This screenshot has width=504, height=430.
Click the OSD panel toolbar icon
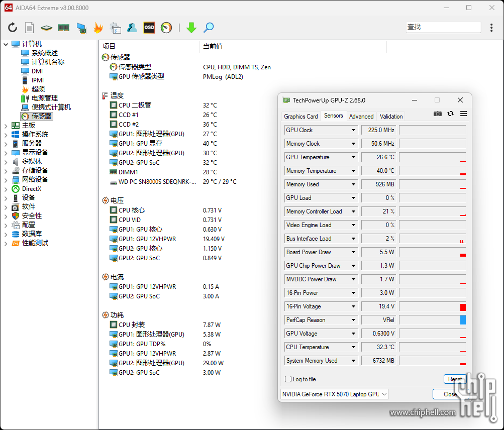tap(149, 28)
